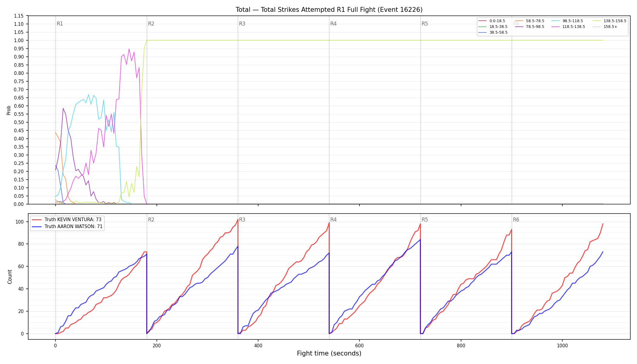Click the R4 marker in the count plot
Image resolution: width=637 pixels, height=364 pixels.
(333, 220)
